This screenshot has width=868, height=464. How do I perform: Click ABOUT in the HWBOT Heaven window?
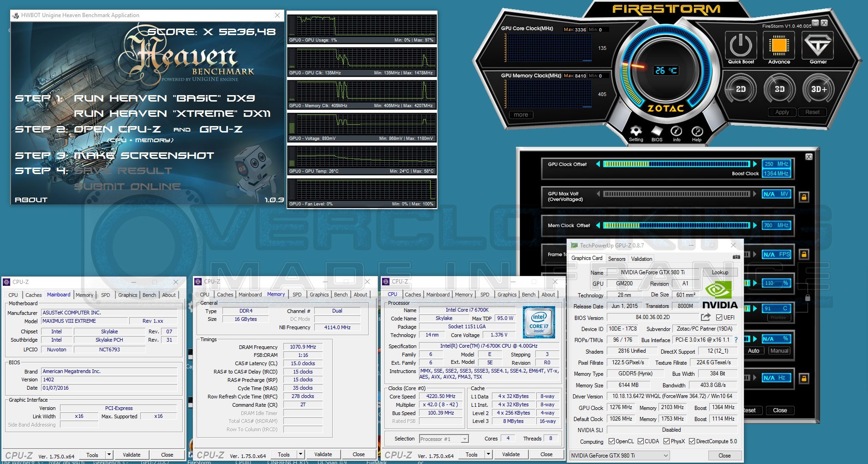[31, 200]
